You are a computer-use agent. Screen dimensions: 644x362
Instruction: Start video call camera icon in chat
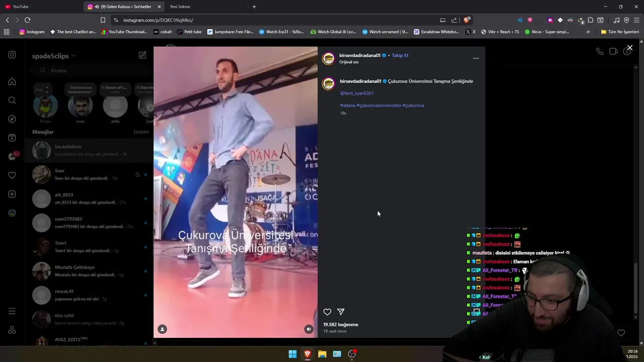point(613,51)
